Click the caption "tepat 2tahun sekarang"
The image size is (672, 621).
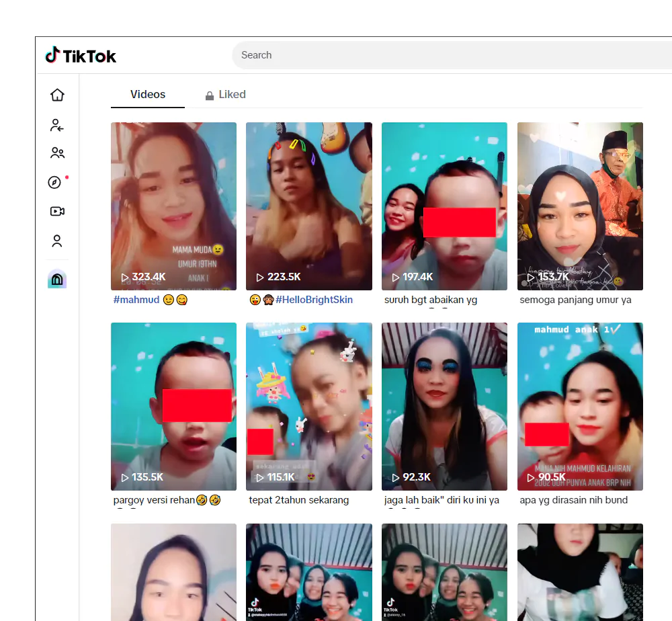point(299,500)
